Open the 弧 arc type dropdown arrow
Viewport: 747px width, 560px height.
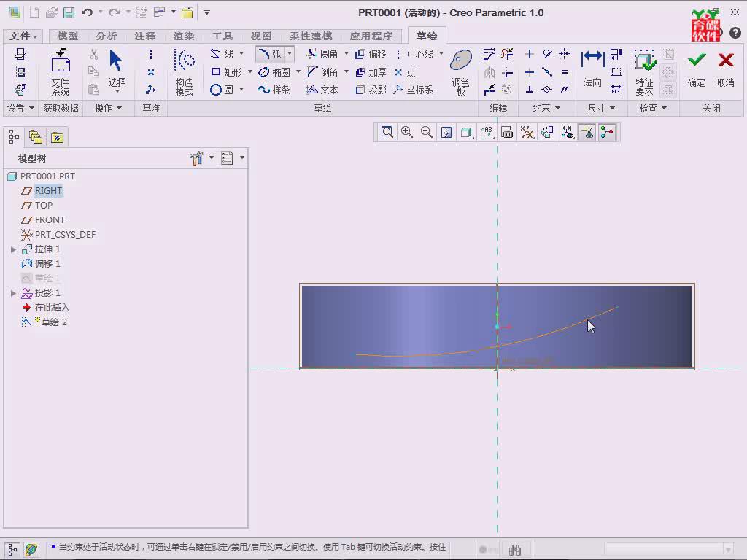pos(289,53)
